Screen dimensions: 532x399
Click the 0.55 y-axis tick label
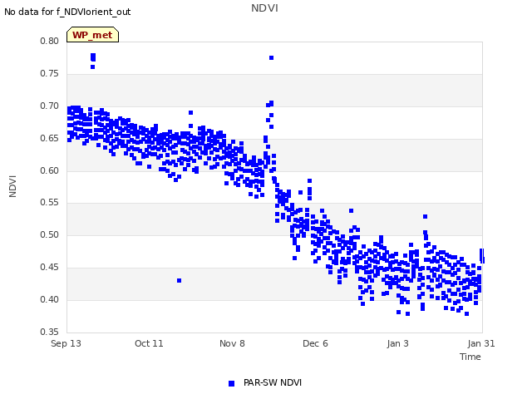[x=50, y=203]
